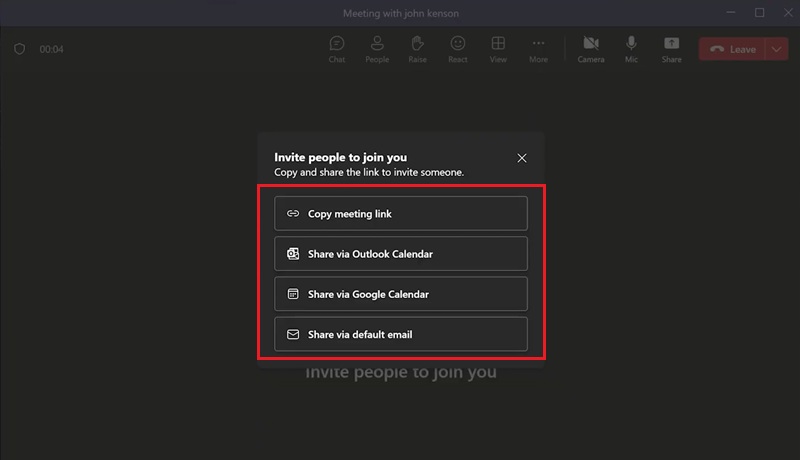
Task: Click the envelope icon for default email
Action: (x=293, y=334)
